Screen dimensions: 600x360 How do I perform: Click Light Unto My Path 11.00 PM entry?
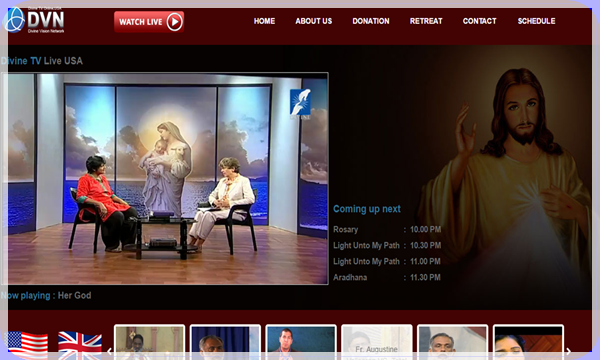[x=387, y=262]
